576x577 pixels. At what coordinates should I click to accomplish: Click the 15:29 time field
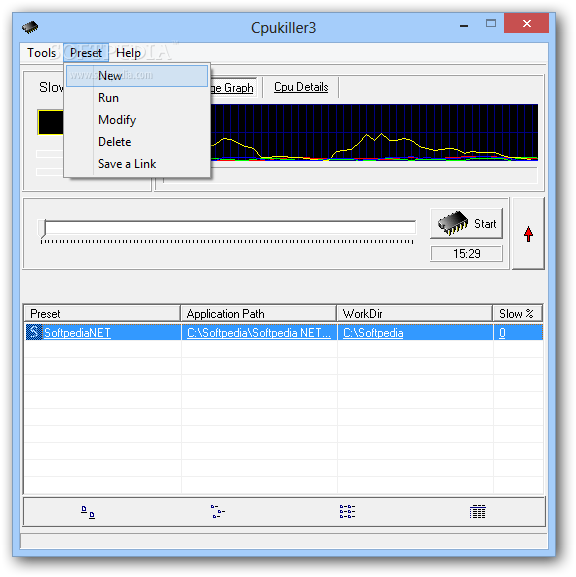[467, 254]
